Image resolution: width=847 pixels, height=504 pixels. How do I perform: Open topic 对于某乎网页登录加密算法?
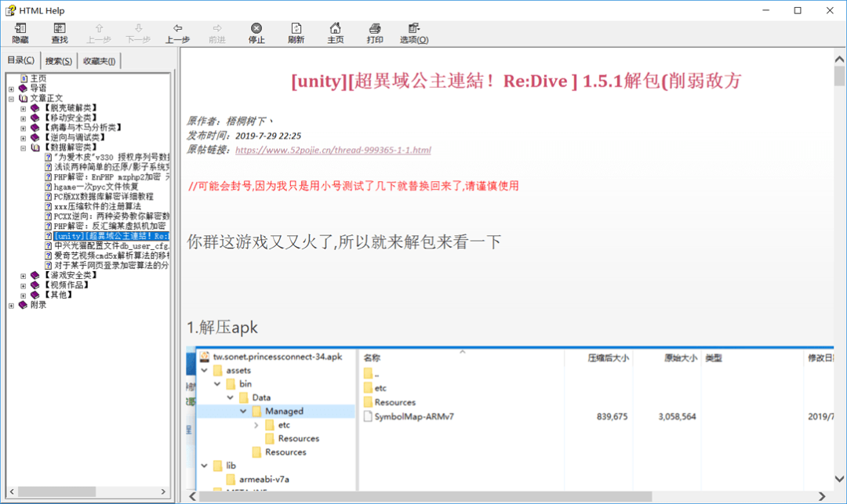111,265
